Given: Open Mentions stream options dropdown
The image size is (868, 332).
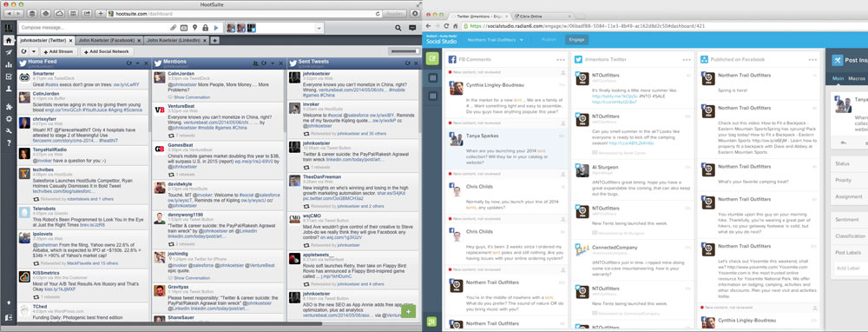Looking at the screenshot, I should 272,63.
